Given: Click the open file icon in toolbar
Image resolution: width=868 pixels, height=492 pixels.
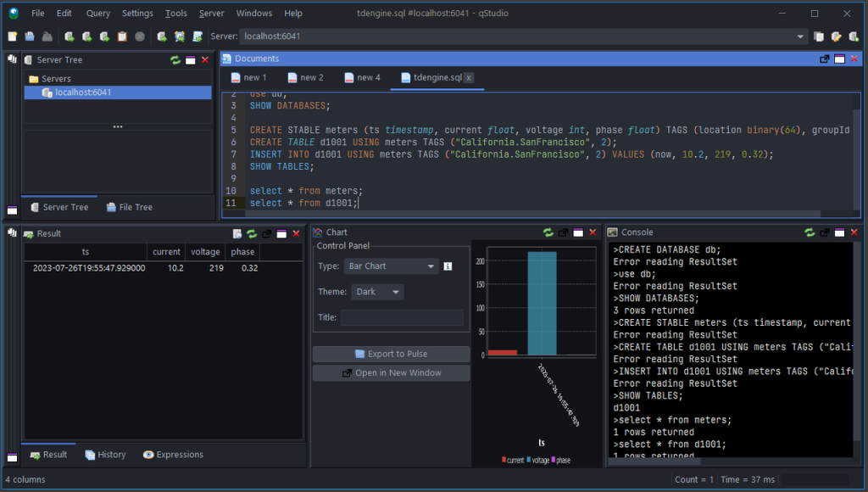Looking at the screenshot, I should pos(30,36).
